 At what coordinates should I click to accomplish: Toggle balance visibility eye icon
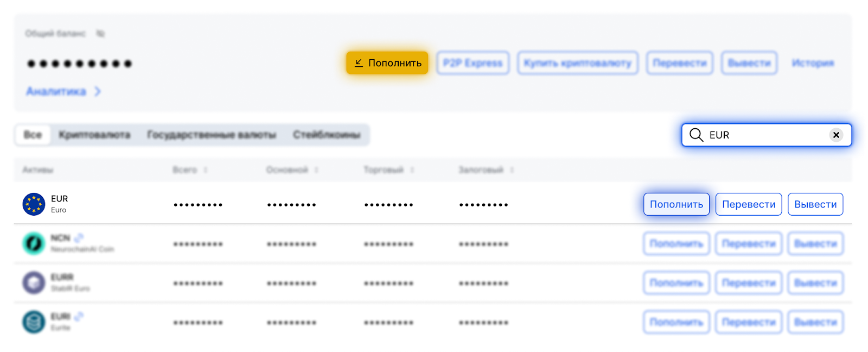tap(100, 34)
